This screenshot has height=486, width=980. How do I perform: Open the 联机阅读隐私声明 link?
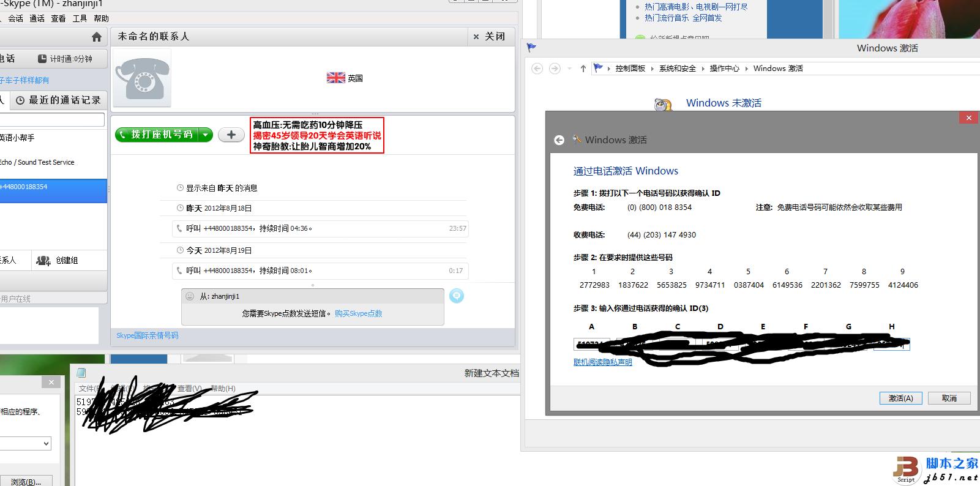click(x=602, y=362)
